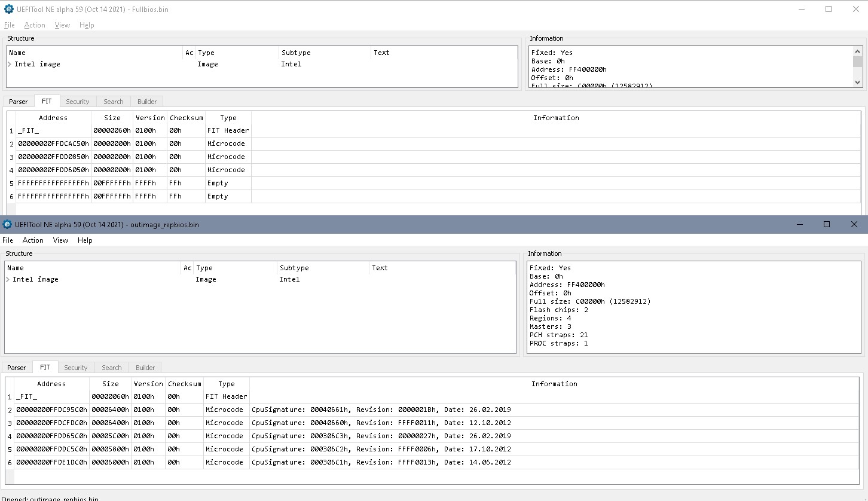Switch to Security tab in Fullbios.bin window
Image resolution: width=868 pixels, height=501 pixels.
tap(77, 102)
